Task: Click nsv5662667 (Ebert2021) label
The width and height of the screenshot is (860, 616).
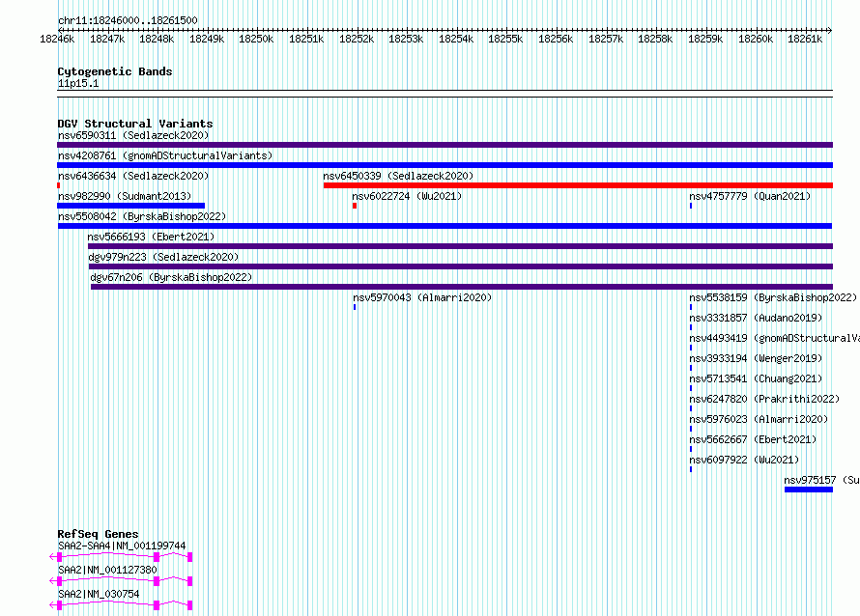Action: (x=753, y=439)
